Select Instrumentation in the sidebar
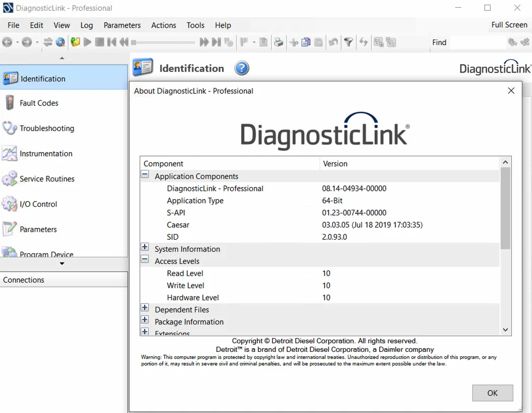 [x=46, y=154]
